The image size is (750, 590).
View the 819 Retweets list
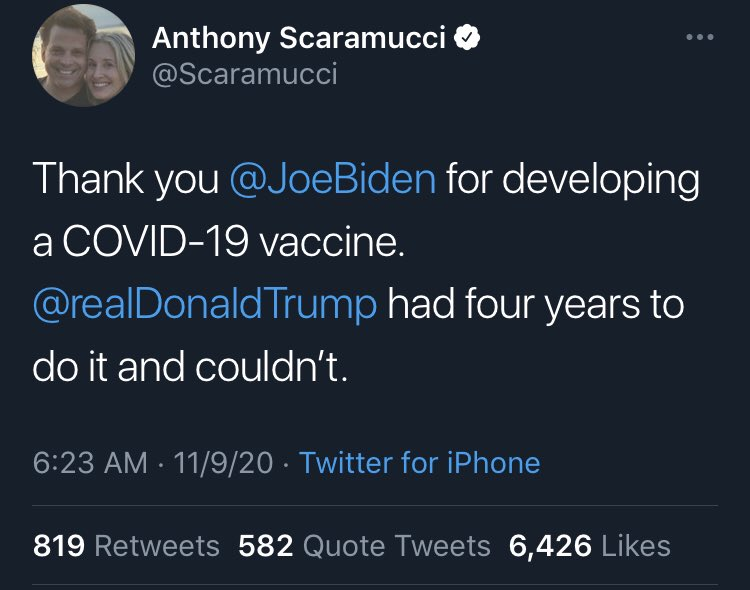click(126, 545)
